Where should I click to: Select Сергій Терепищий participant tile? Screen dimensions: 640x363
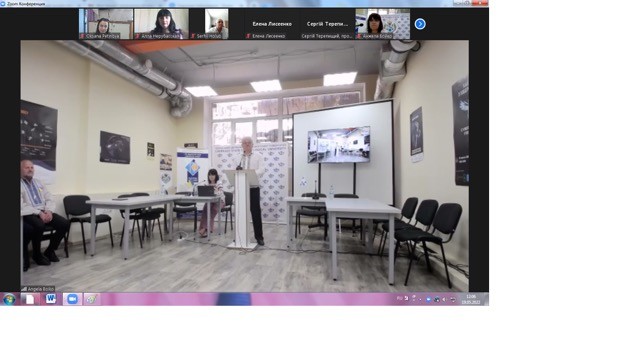click(327, 24)
